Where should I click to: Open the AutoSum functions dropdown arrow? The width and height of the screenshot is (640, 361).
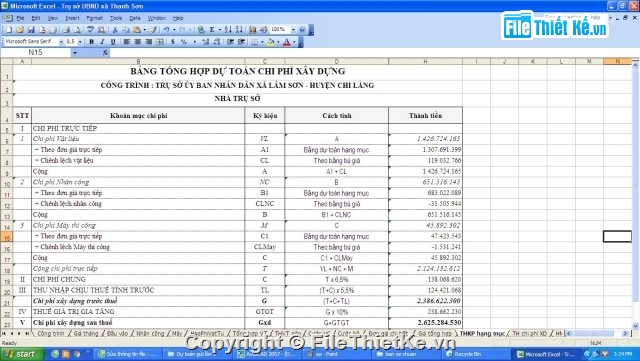pos(220,30)
